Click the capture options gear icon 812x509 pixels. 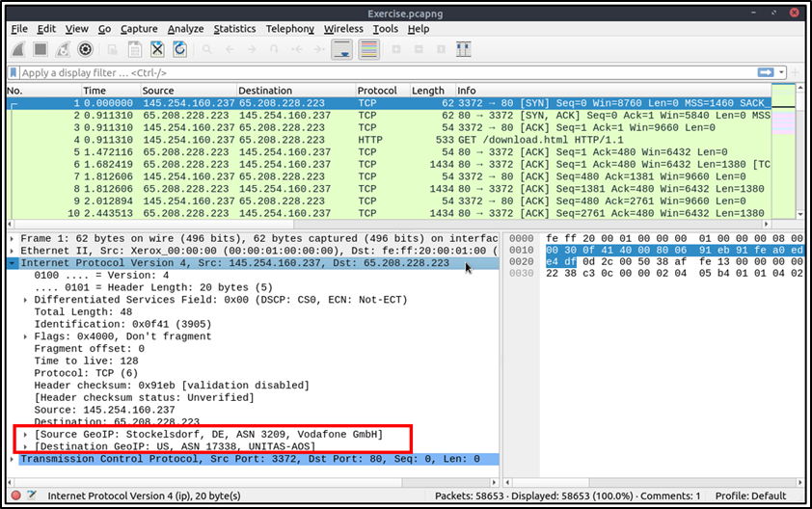point(85,49)
